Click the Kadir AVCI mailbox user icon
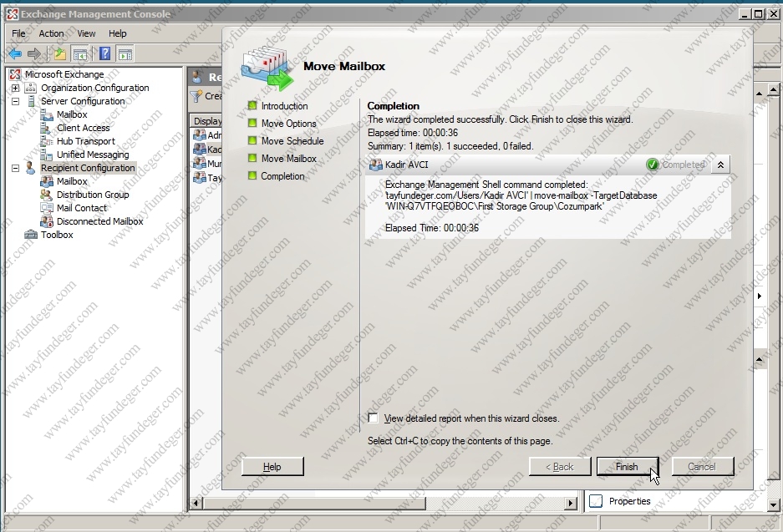Image resolution: width=783 pixels, height=532 pixels. [375, 165]
